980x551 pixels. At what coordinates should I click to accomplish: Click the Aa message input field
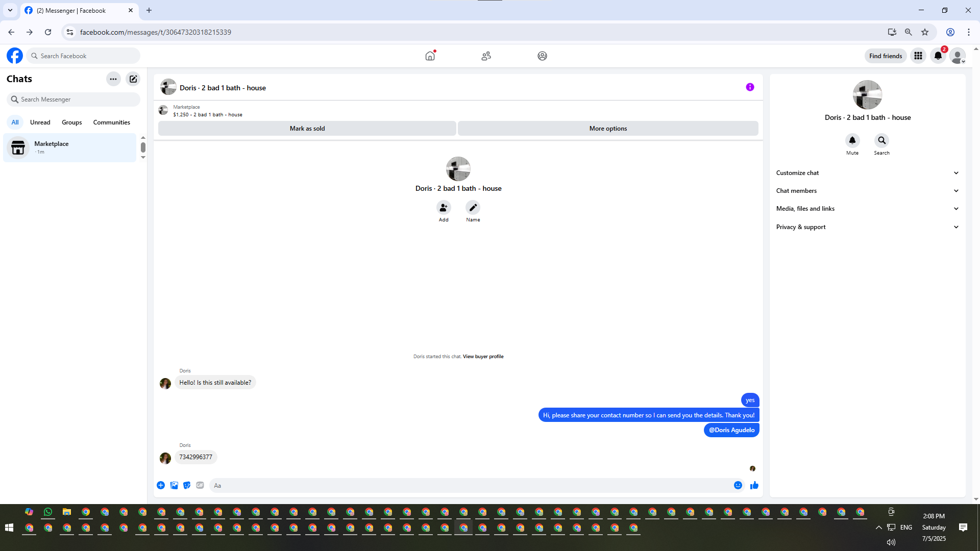470,485
